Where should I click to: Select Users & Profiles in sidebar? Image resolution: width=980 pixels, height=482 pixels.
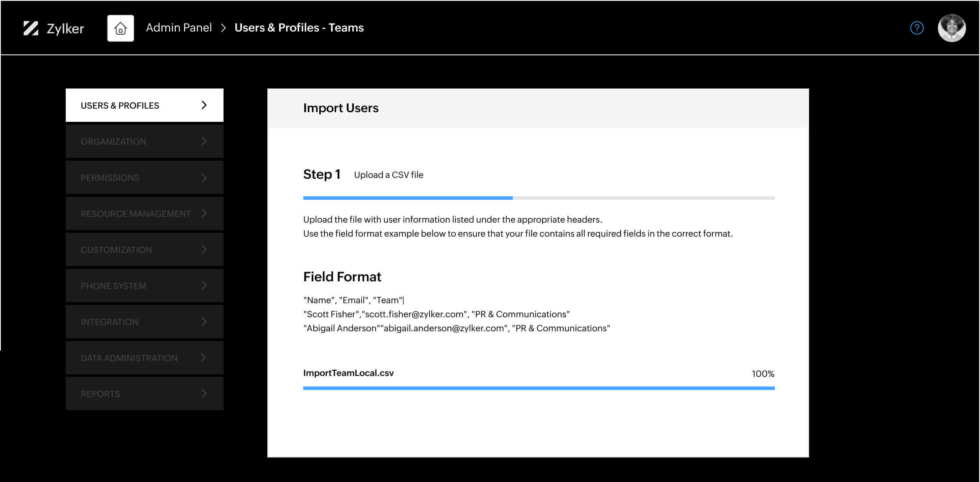coord(119,105)
